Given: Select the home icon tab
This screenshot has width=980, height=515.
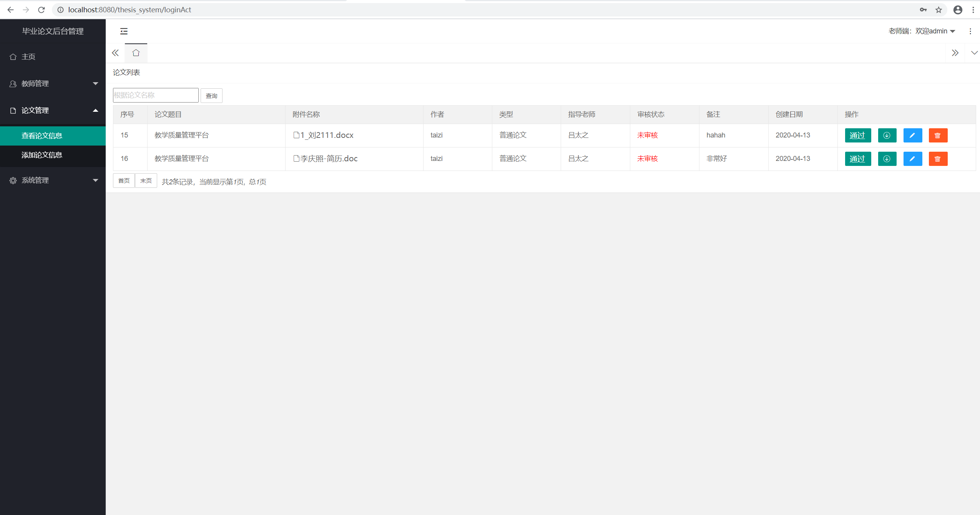Looking at the screenshot, I should [136, 53].
